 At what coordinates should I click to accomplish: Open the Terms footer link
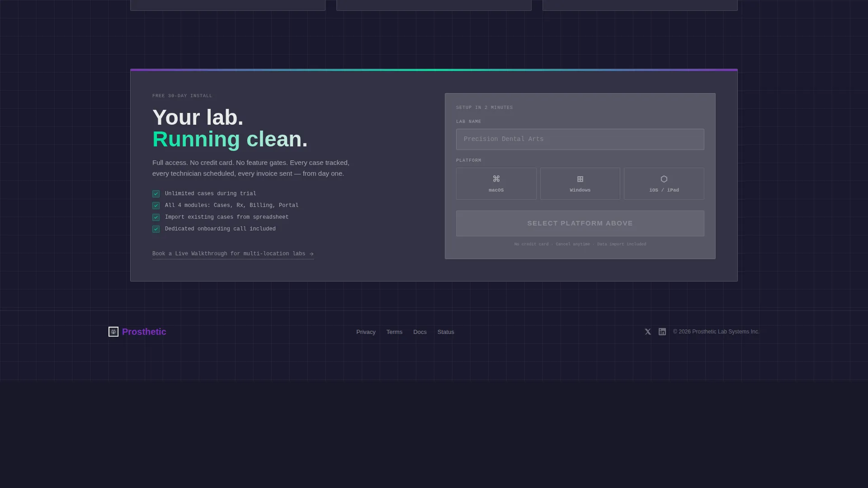tap(394, 332)
